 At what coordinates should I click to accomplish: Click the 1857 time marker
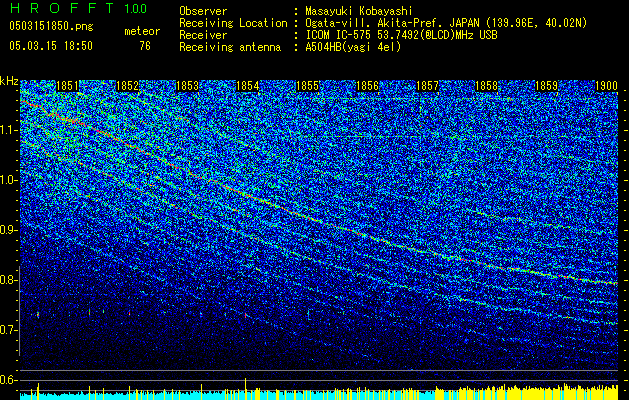coord(427,86)
